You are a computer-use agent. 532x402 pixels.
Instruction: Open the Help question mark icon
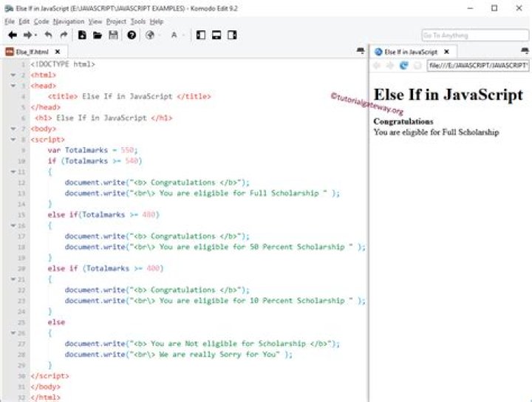coord(132,35)
